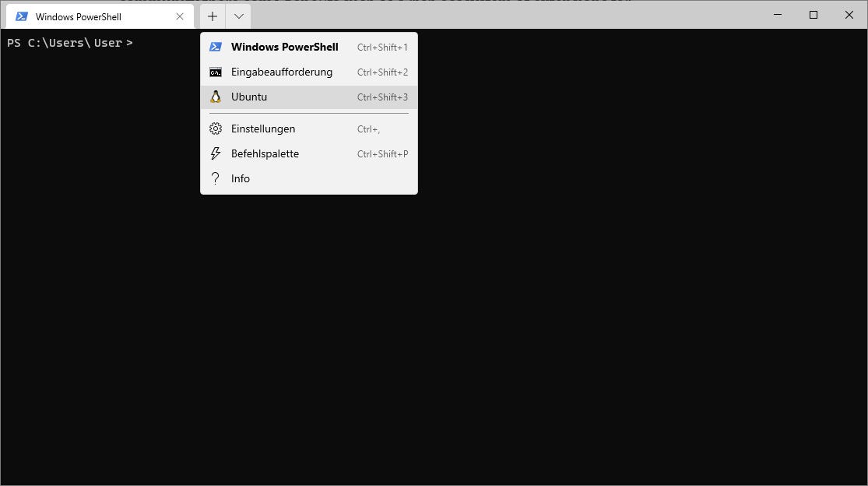The width and height of the screenshot is (868, 486).
Task: Choose the Windows PowerShell menu entry
Action: pyautogui.click(x=309, y=47)
